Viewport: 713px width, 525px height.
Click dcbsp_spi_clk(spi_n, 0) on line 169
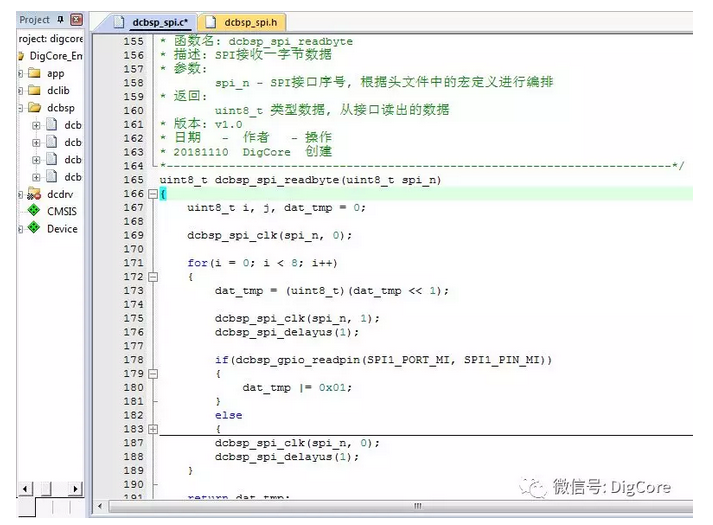coord(269,235)
